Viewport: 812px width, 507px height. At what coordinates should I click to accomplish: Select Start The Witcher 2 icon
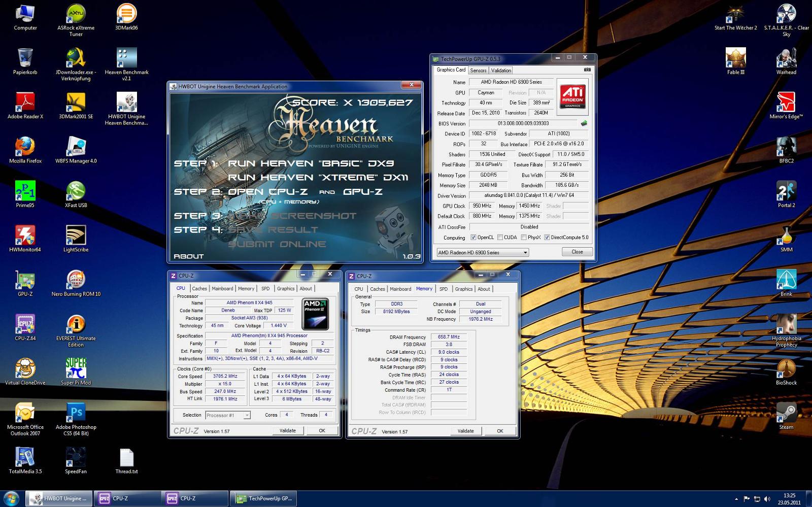[735, 17]
